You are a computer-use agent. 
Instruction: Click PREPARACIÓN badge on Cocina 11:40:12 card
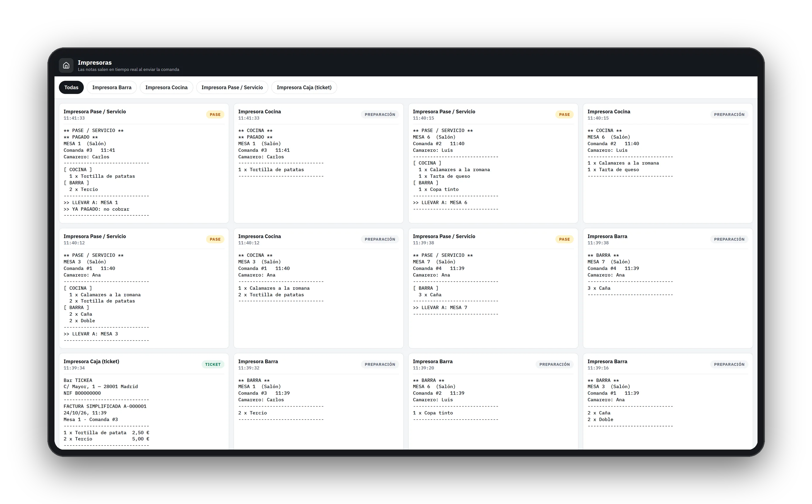380,239
